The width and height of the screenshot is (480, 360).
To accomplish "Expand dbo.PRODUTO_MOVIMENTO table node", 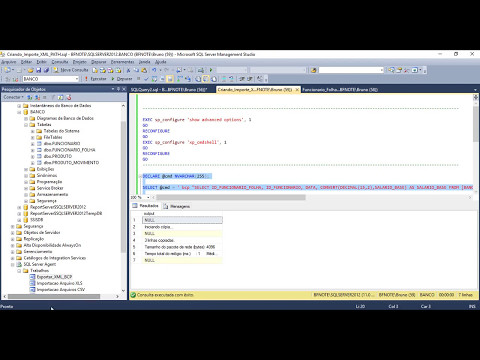I will [x=33, y=163].
